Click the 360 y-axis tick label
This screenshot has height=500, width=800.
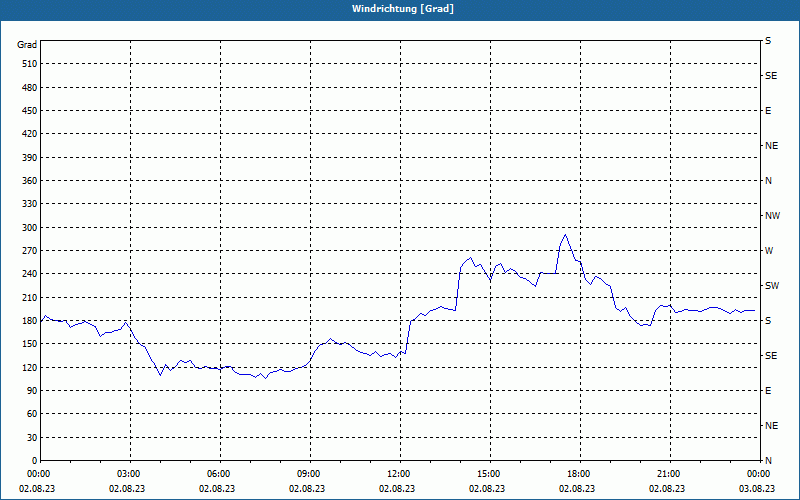pos(30,181)
